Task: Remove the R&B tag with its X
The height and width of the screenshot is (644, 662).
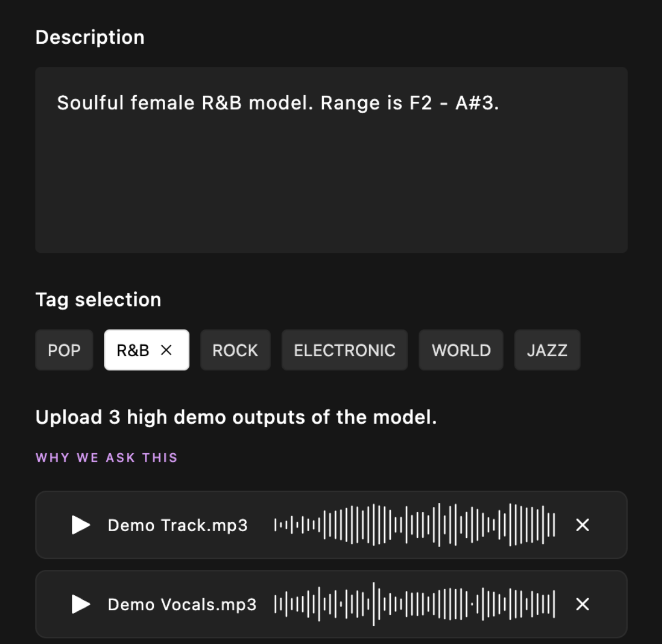Action: (167, 350)
